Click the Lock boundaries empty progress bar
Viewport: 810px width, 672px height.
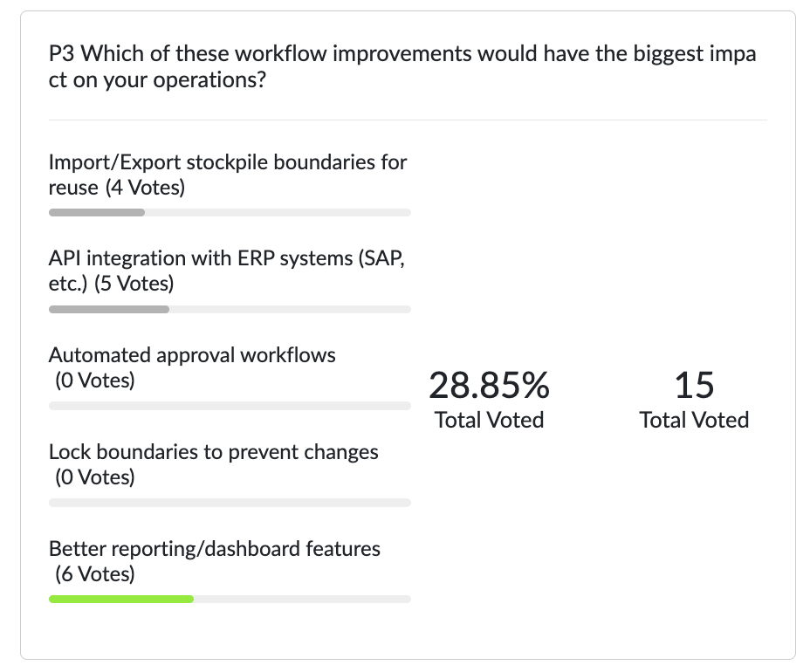[230, 503]
